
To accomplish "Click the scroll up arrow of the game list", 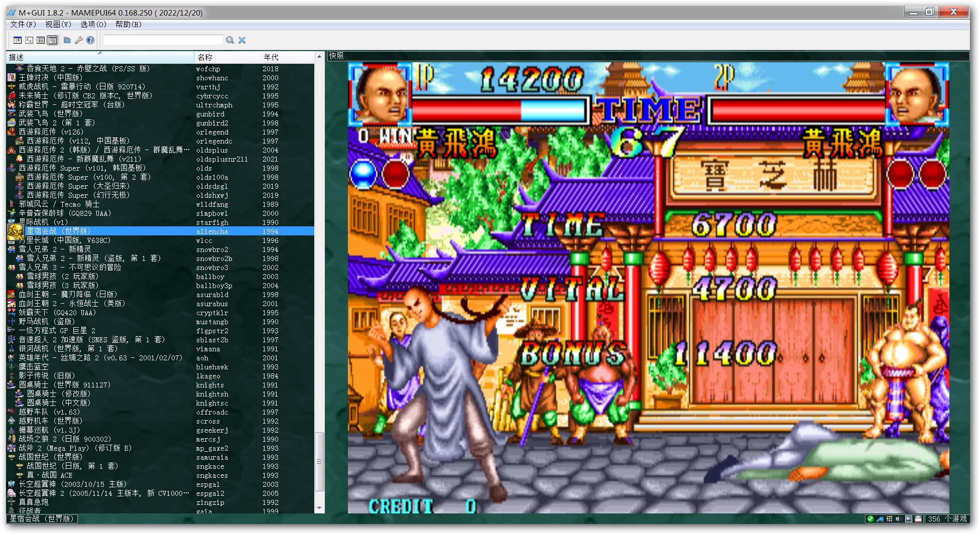I will [319, 57].
